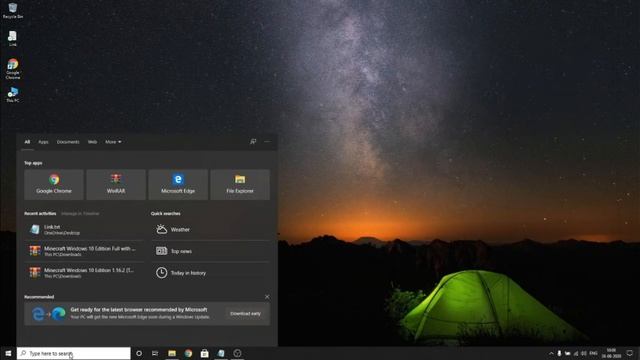The width and height of the screenshot is (640, 360).
Task: Open Minecraft Windows 10 Edition Full archive
Action: (84, 251)
